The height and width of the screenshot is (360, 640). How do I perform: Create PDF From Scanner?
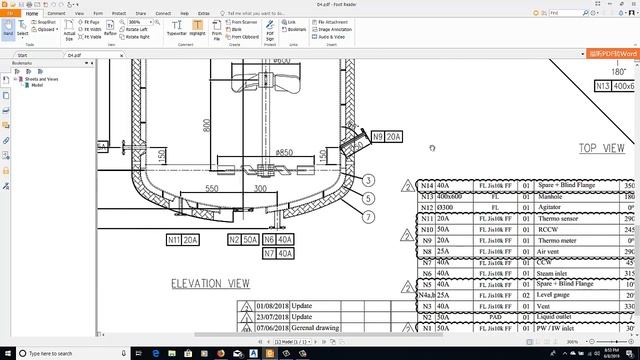(x=241, y=22)
